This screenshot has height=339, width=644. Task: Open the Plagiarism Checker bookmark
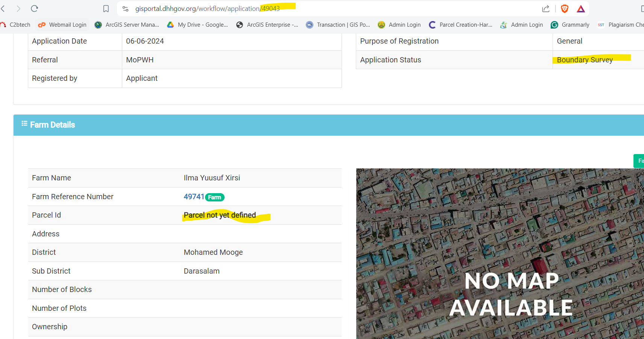click(621, 25)
